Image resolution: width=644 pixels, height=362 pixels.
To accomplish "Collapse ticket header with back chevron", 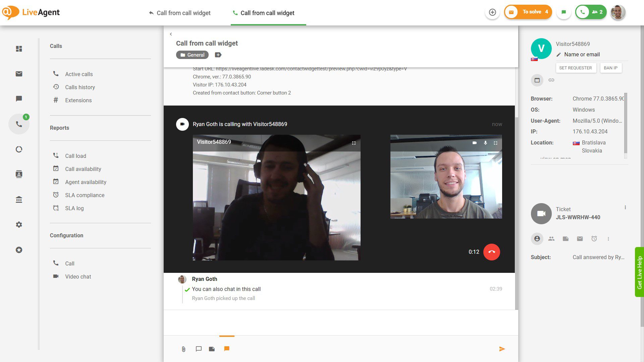I will (x=171, y=34).
